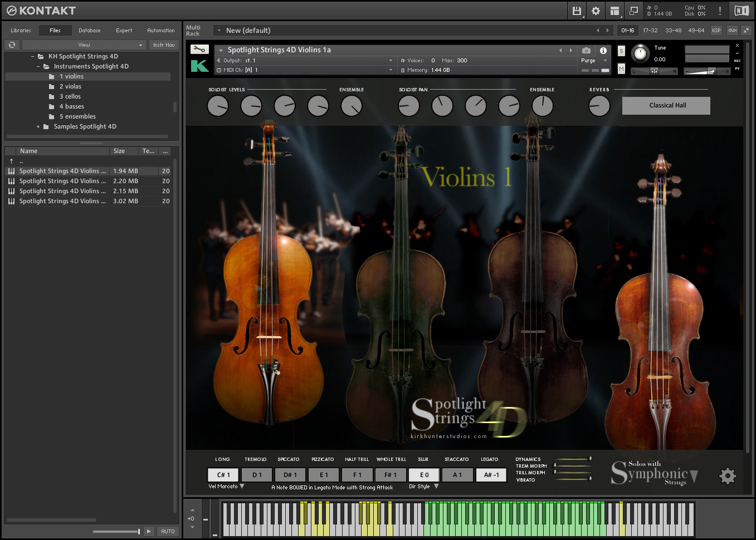
Task: Toggle AUTO preview in browser
Action: coord(168,531)
